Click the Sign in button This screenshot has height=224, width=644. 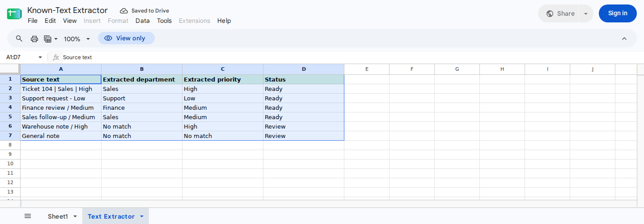(618, 13)
